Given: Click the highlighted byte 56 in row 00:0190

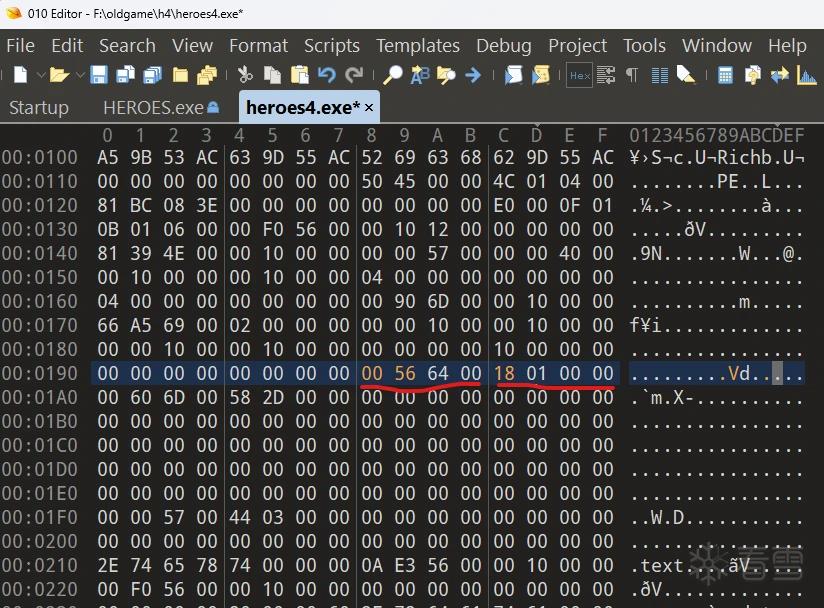Looking at the screenshot, I should pyautogui.click(x=405, y=373).
